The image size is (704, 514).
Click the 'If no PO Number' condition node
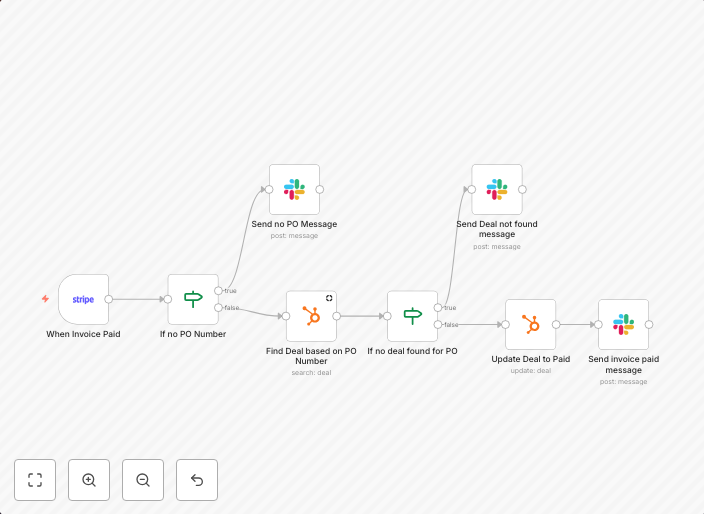193,299
